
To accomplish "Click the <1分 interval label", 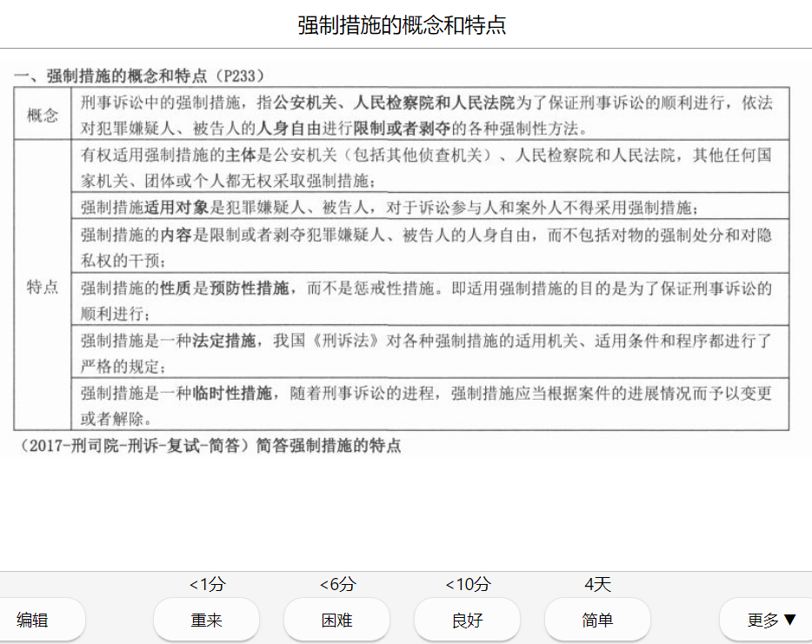I will pyautogui.click(x=207, y=584).
